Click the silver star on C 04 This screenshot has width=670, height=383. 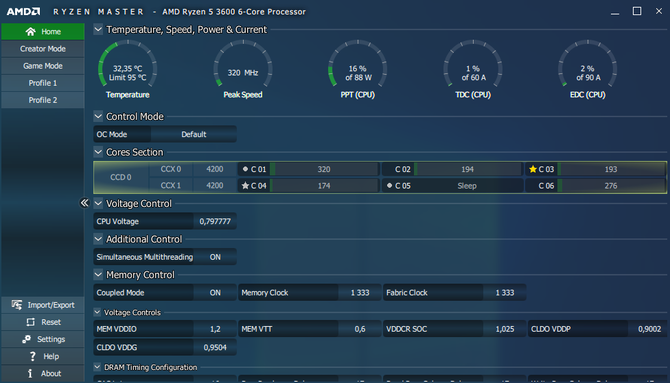245,186
